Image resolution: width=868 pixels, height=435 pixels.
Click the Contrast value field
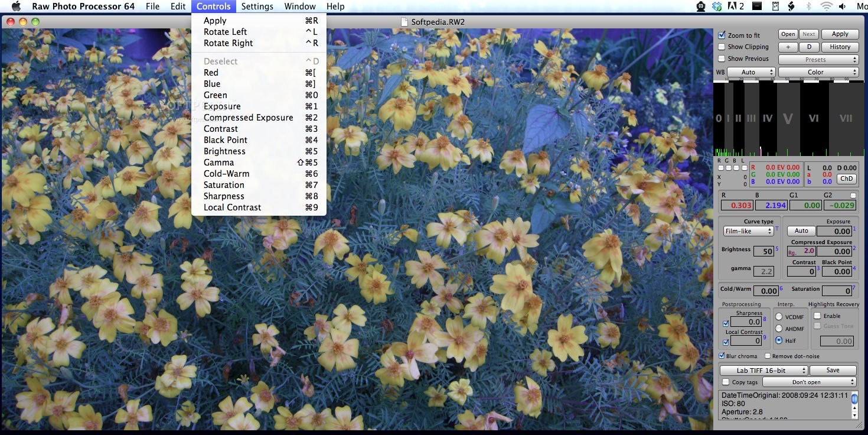[x=801, y=272]
